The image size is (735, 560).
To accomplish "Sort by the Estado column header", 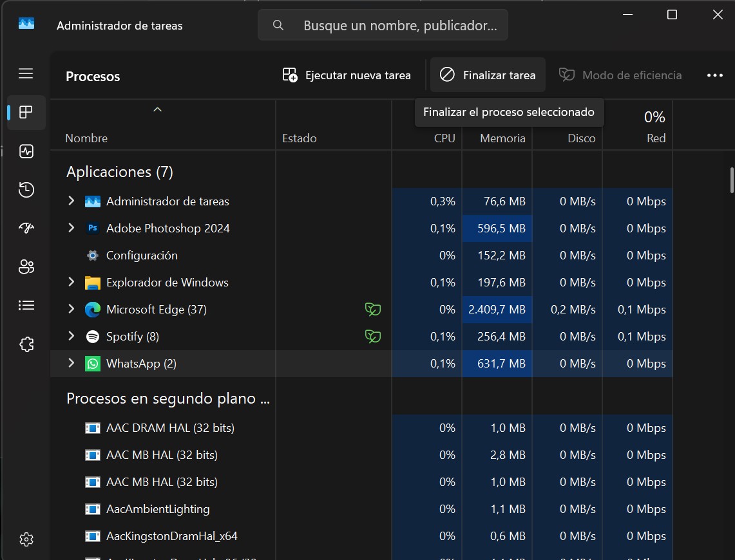I will 300,138.
